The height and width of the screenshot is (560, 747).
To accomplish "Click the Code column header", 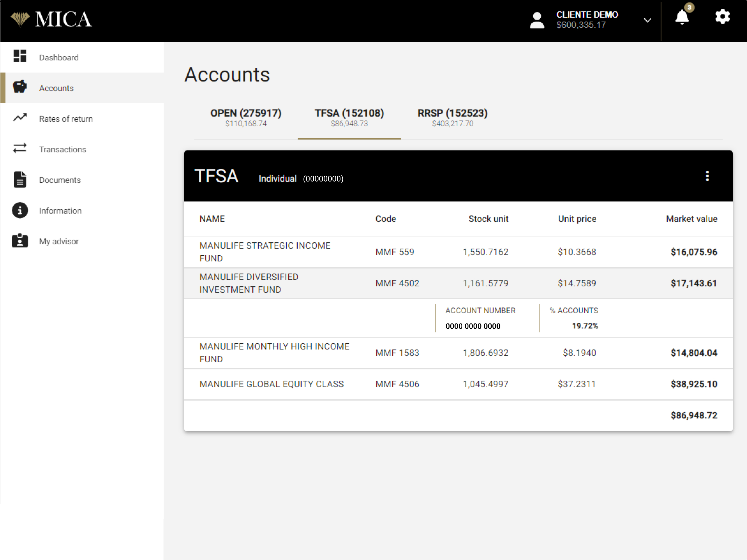I will point(386,219).
